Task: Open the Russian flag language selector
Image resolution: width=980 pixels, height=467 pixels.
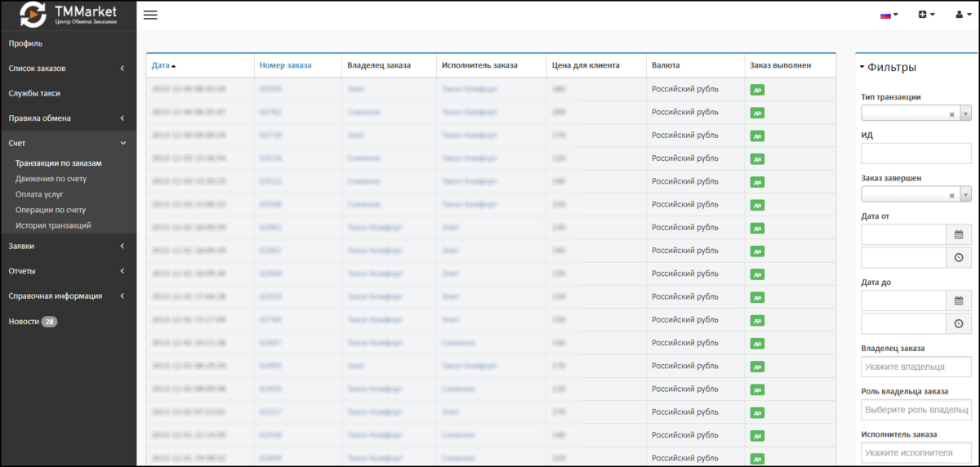Action: point(889,15)
